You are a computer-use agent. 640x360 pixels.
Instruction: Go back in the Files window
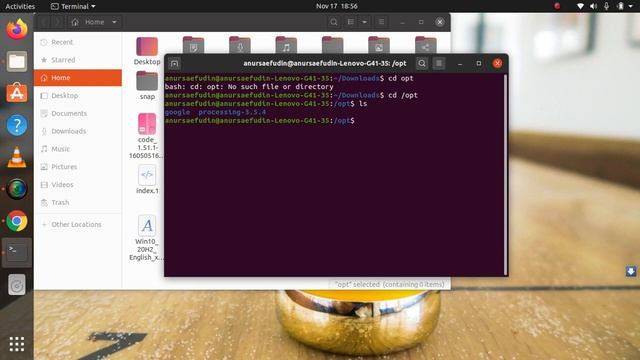(44, 22)
